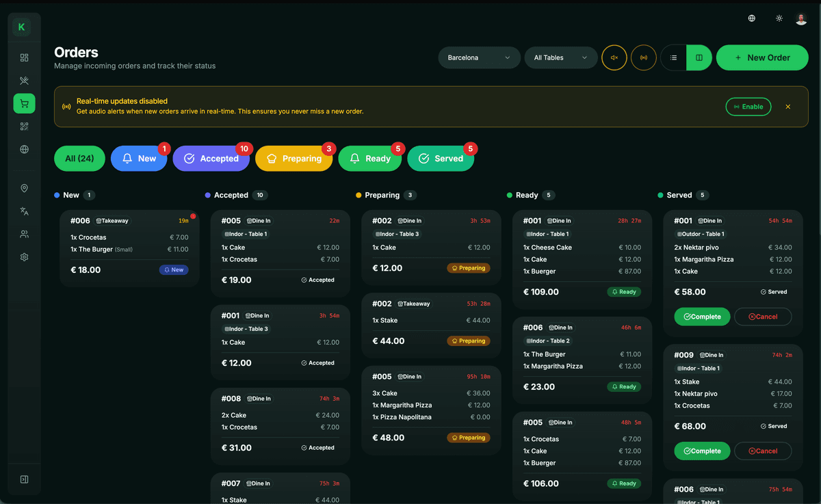Open the All Tables dropdown
The height and width of the screenshot is (504, 821).
click(x=560, y=57)
